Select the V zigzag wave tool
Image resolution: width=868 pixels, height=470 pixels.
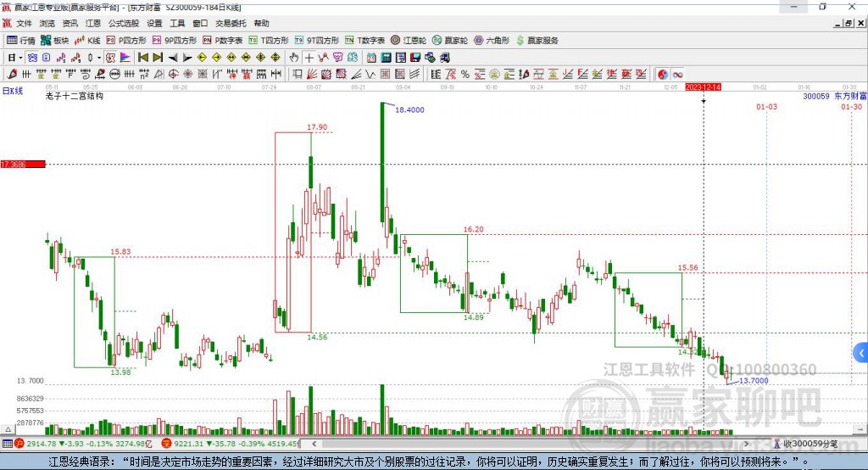(x=370, y=74)
